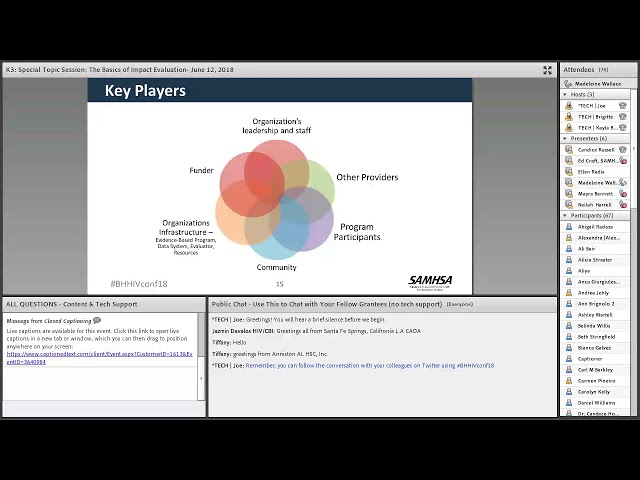Screen dimensions: 640x480
Task: Click the active speaker icon beside Madeleine Wallace banner
Action: pos(568,84)
